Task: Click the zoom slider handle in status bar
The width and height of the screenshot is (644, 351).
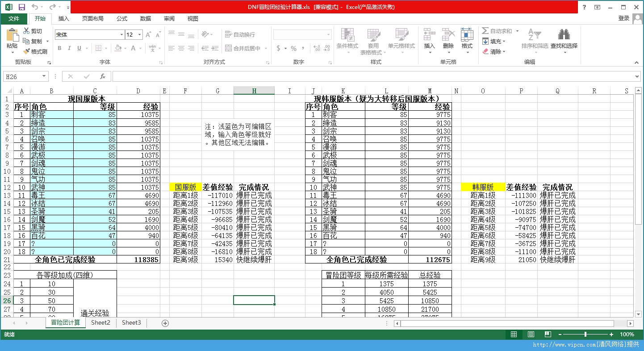Action: pos(585,334)
